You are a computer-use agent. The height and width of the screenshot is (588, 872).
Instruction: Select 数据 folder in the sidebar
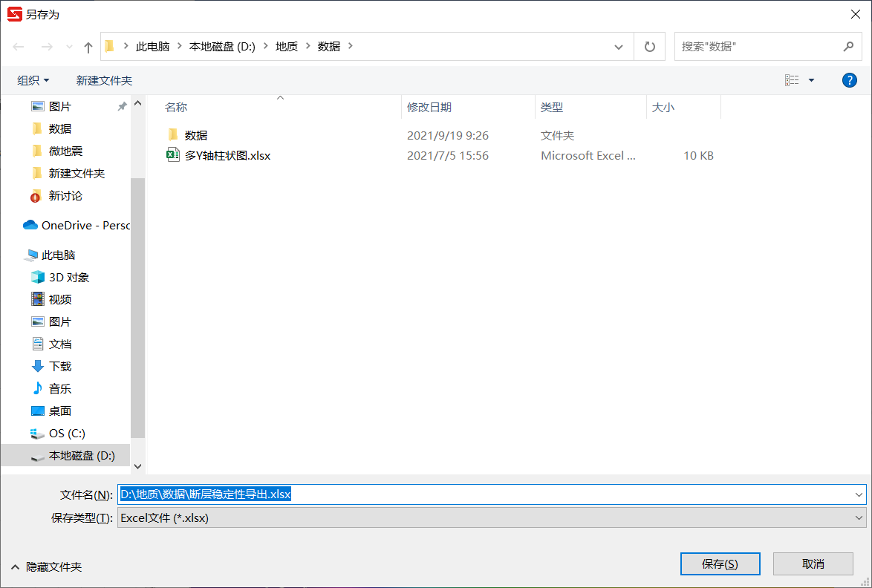pyautogui.click(x=60, y=128)
